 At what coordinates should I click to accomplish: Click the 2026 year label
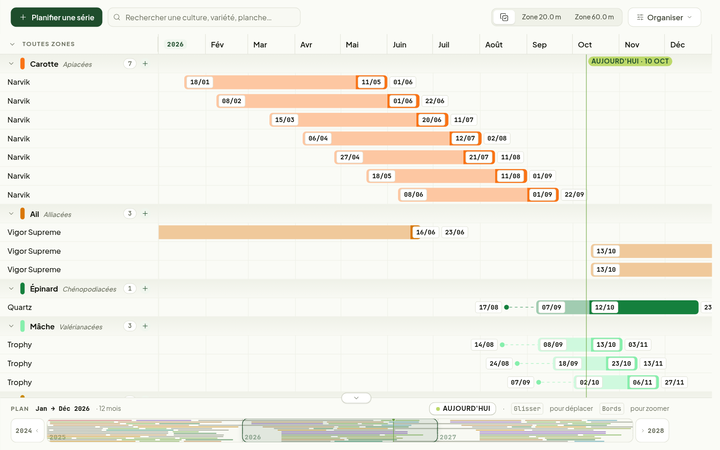(x=175, y=45)
